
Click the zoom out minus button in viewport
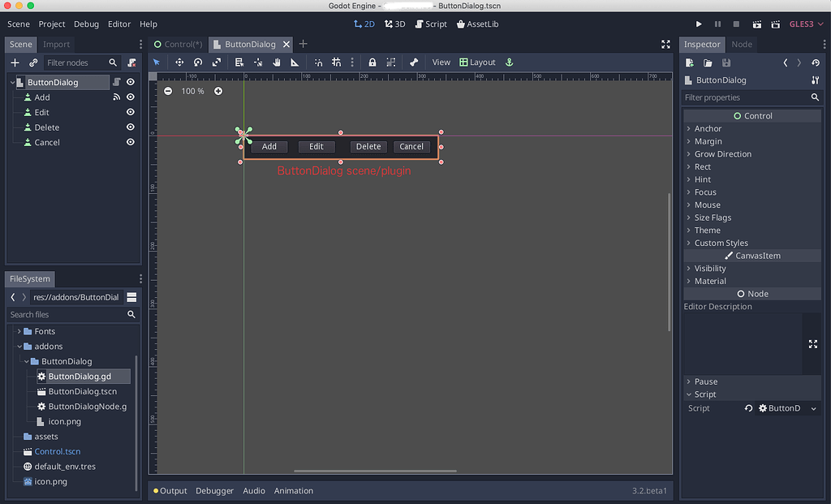167,91
